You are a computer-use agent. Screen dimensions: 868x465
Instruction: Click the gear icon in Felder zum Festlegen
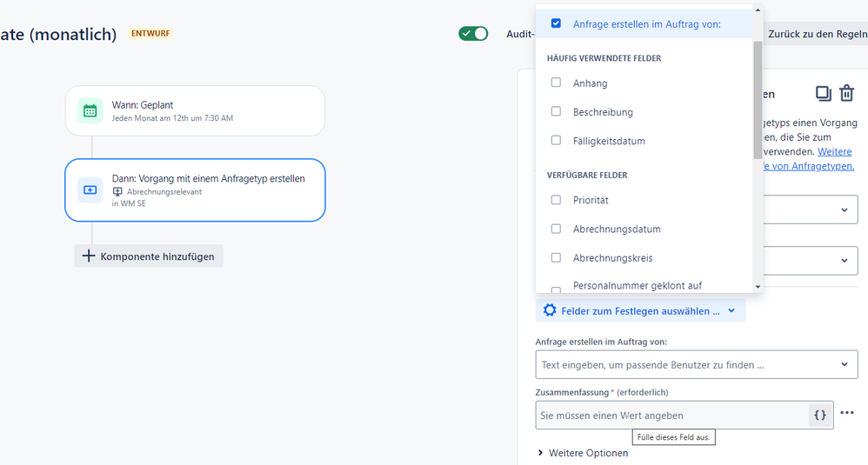pyautogui.click(x=549, y=310)
